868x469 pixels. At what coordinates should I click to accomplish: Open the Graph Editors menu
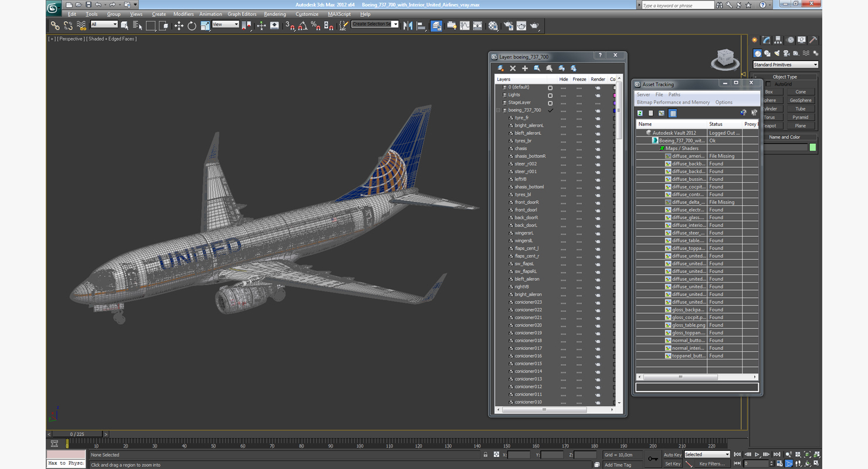pyautogui.click(x=242, y=14)
